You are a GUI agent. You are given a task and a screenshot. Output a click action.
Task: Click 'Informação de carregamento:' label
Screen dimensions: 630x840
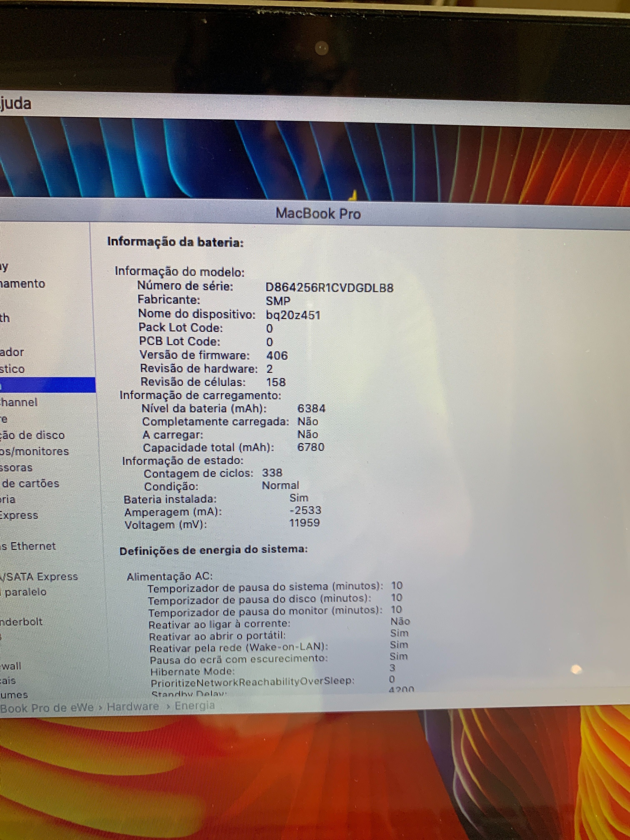click(x=200, y=395)
